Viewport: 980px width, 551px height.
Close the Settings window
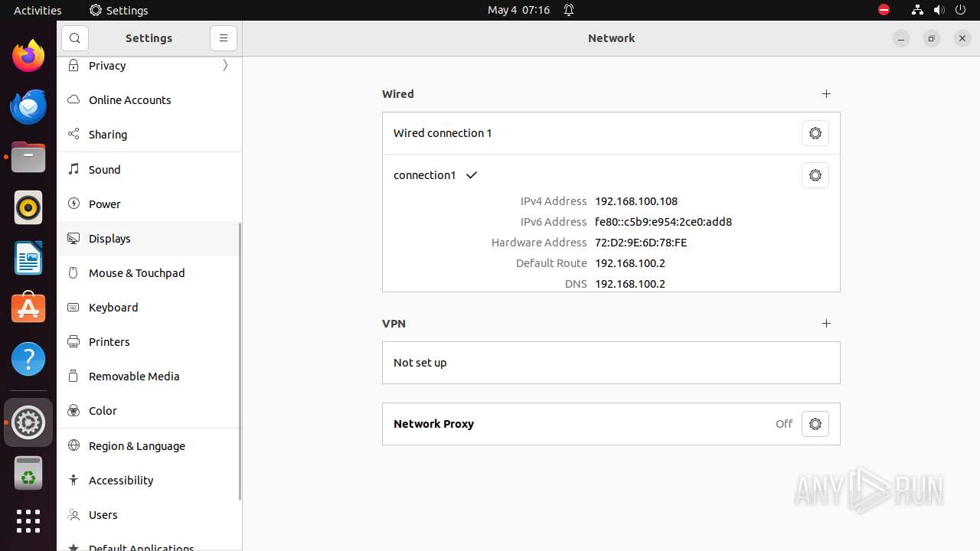(962, 38)
